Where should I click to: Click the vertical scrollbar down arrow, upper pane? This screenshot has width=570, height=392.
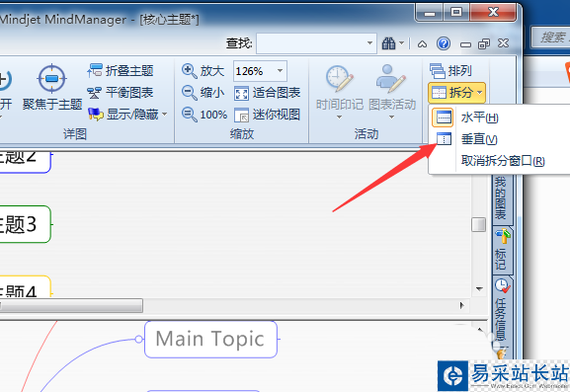(x=479, y=289)
